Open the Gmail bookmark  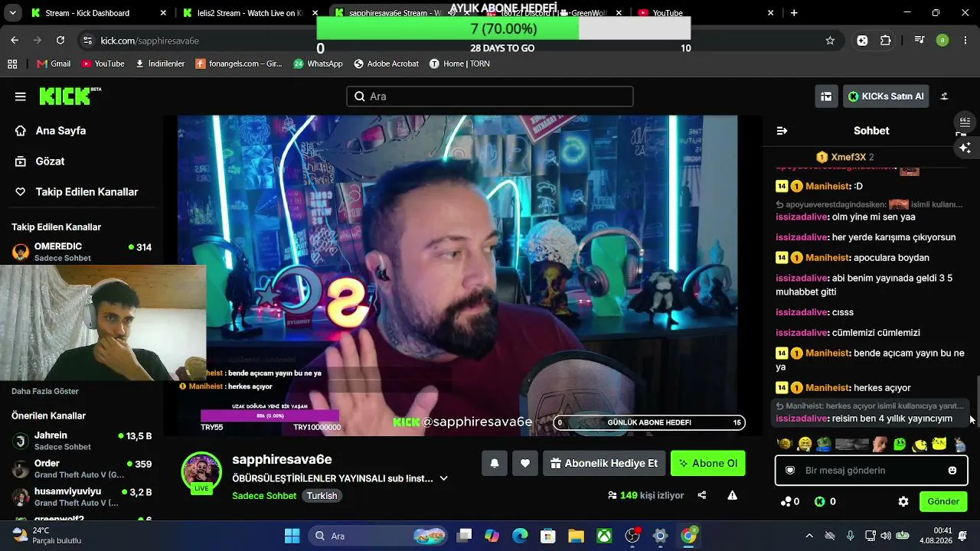[x=53, y=64]
